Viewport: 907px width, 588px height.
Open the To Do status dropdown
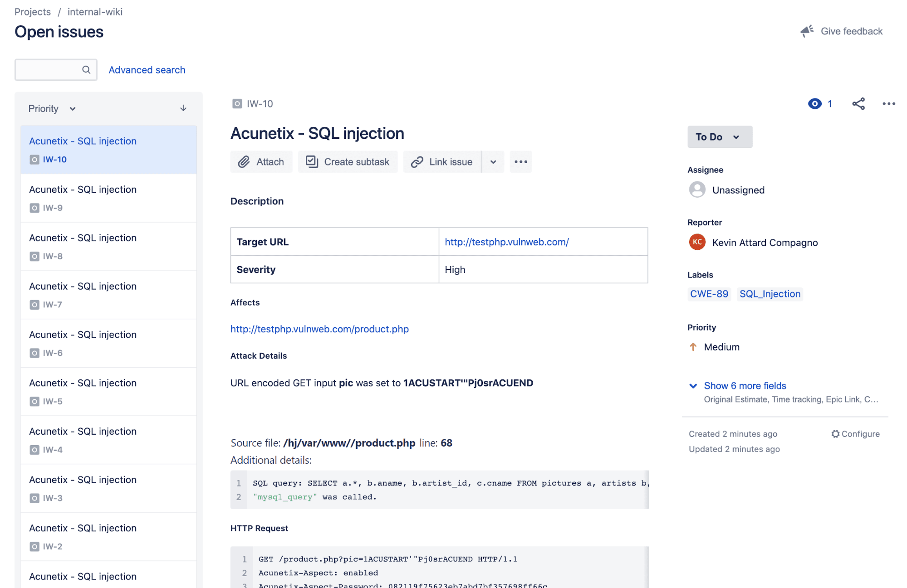tap(720, 137)
